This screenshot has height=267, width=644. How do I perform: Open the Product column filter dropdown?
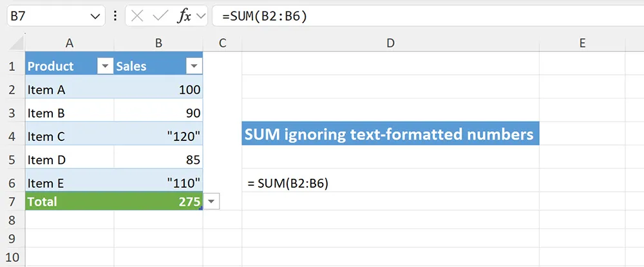(104, 66)
